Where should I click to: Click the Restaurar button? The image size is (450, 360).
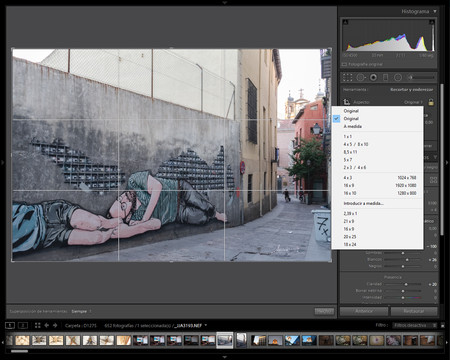point(414,311)
